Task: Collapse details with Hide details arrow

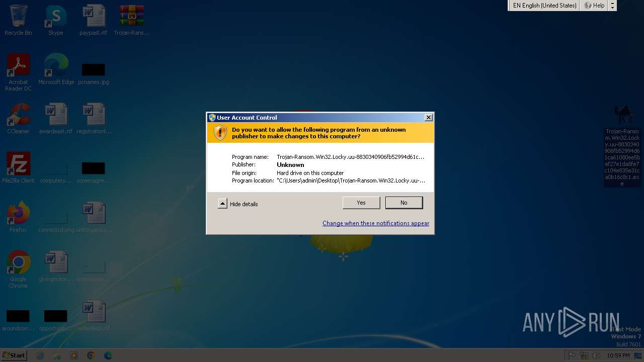Action: pos(222,204)
